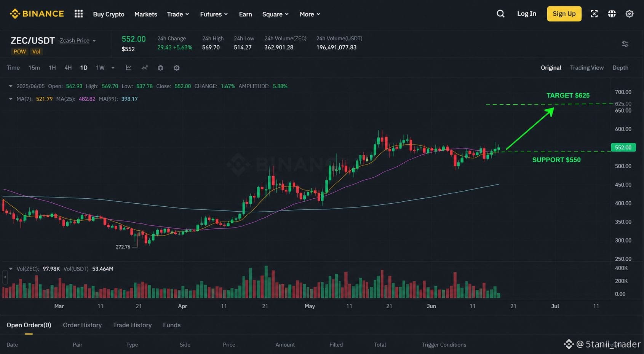Screen dimensions: 644x354
Task: Click the MA(7) value 521.79
Action: [44, 99]
